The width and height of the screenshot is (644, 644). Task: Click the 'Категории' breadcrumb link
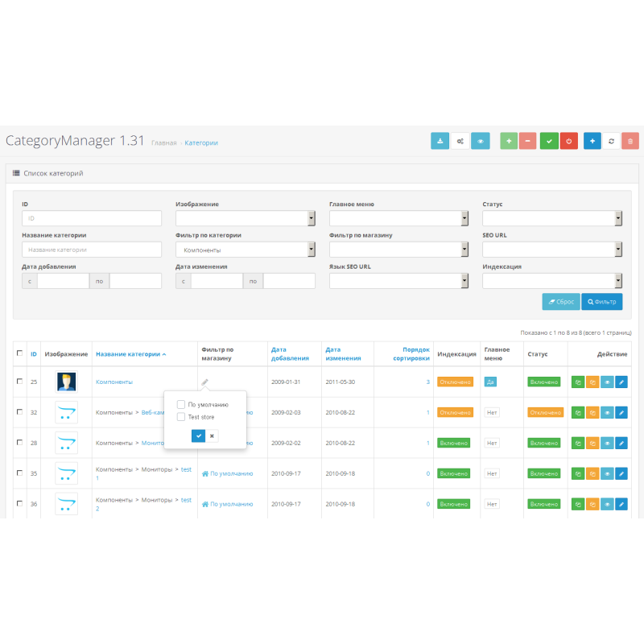click(x=201, y=142)
